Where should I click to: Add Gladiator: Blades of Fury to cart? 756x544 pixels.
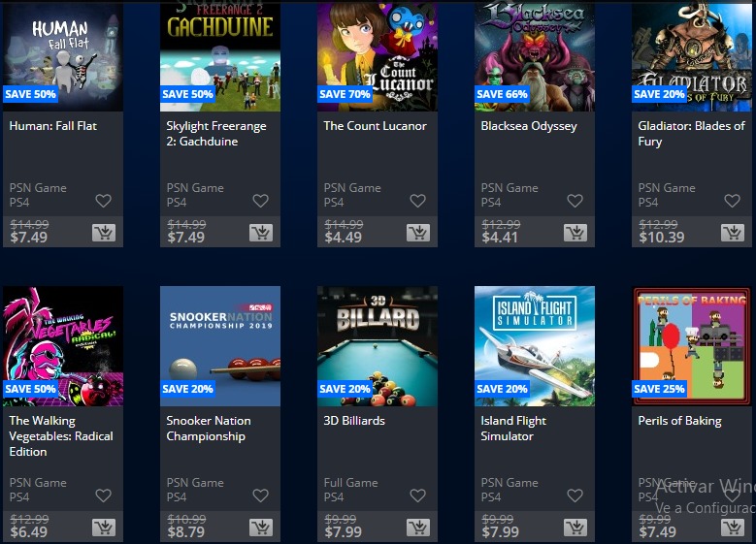tap(733, 233)
